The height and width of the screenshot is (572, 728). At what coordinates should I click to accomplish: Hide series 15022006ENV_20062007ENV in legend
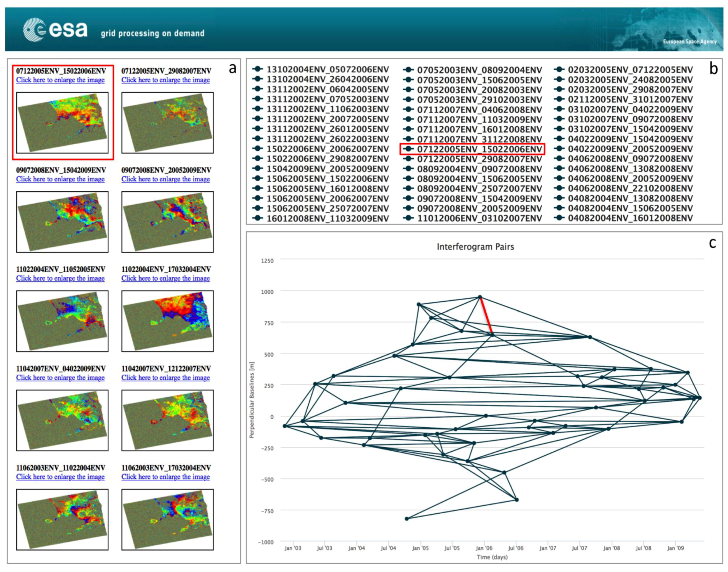click(x=328, y=149)
